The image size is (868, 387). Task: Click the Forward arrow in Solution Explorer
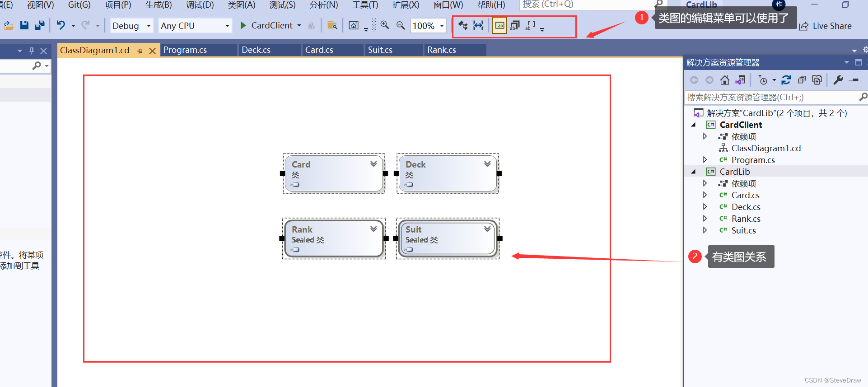[x=709, y=80]
